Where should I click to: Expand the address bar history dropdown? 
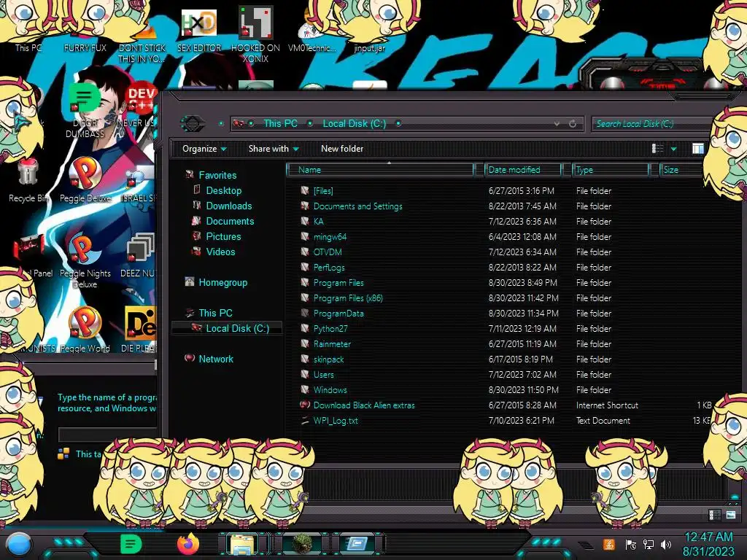[557, 124]
